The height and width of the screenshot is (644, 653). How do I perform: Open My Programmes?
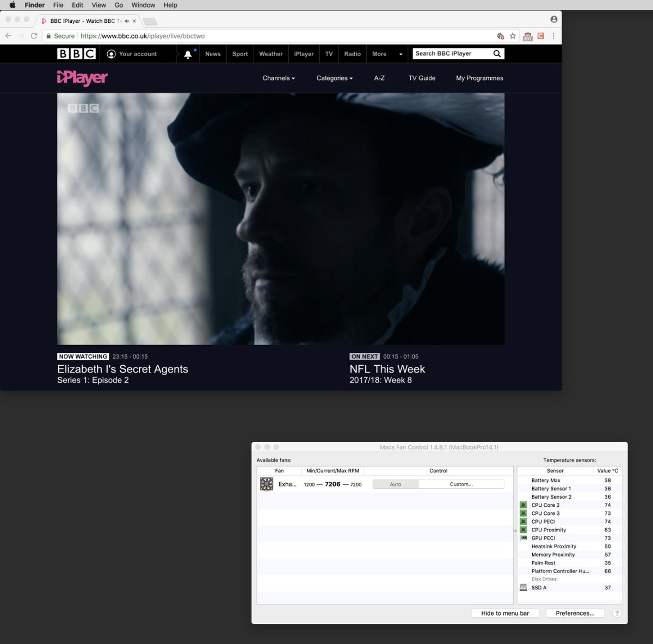(x=479, y=78)
